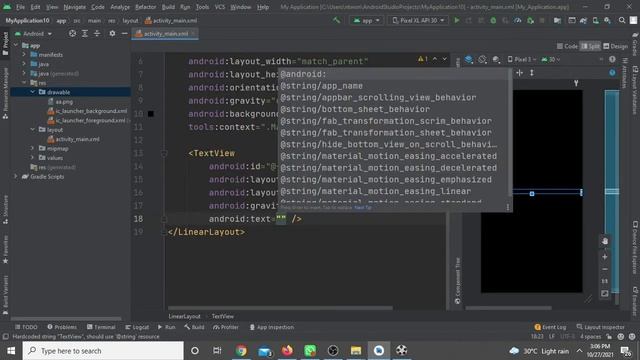This screenshot has height=360, width=640.
Task: Click the Debug app bug icon
Action: 493,20
